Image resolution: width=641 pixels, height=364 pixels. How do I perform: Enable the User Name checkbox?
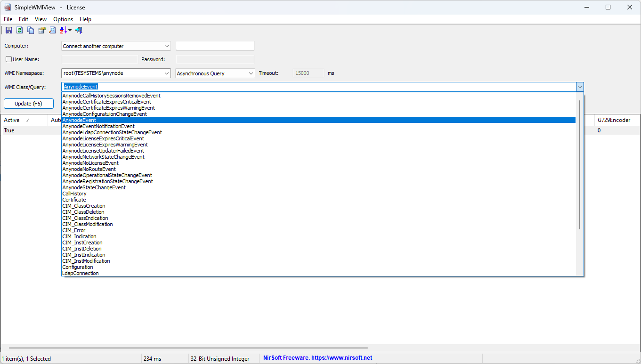tap(8, 59)
